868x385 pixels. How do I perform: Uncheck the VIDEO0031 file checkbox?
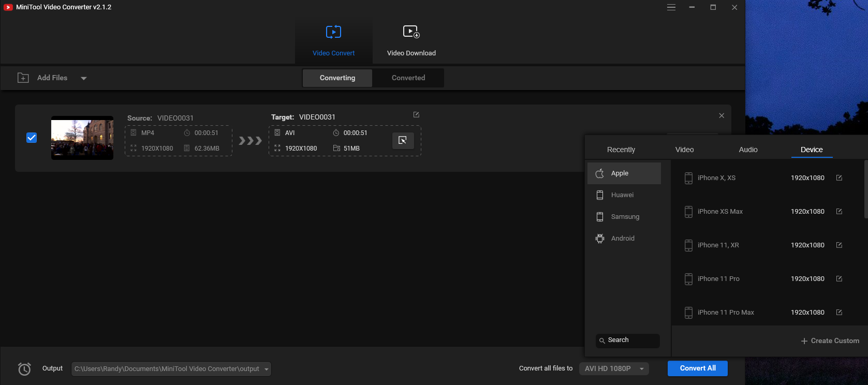pos(32,137)
